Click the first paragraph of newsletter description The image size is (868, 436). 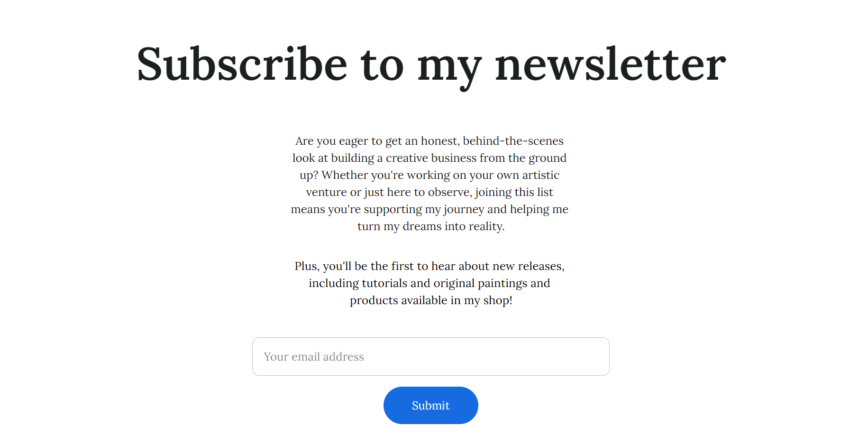pos(429,184)
